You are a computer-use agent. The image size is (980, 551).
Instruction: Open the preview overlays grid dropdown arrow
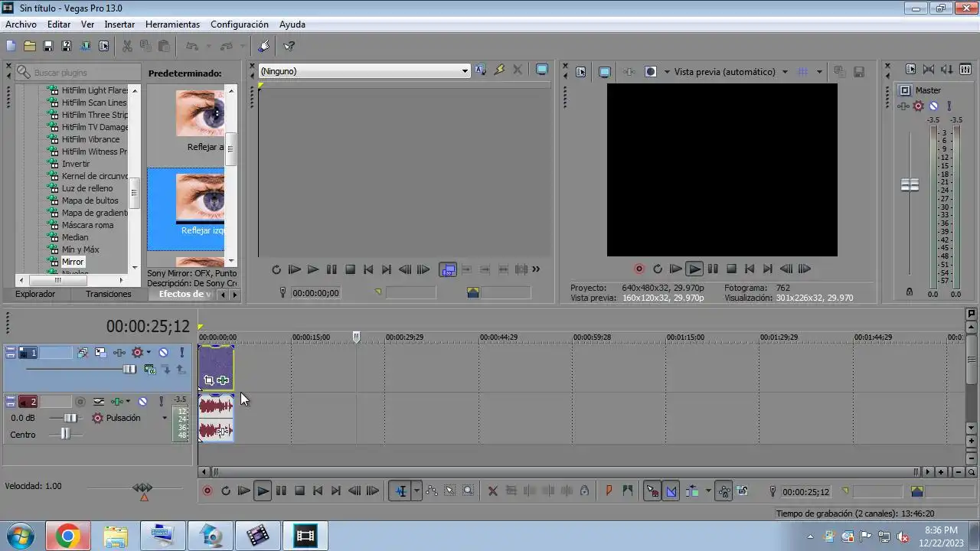[819, 72]
